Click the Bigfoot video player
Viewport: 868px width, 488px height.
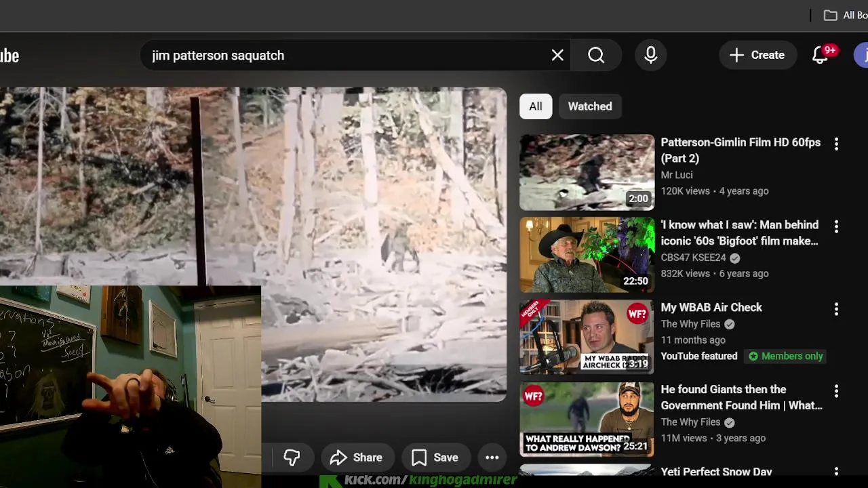point(253,244)
